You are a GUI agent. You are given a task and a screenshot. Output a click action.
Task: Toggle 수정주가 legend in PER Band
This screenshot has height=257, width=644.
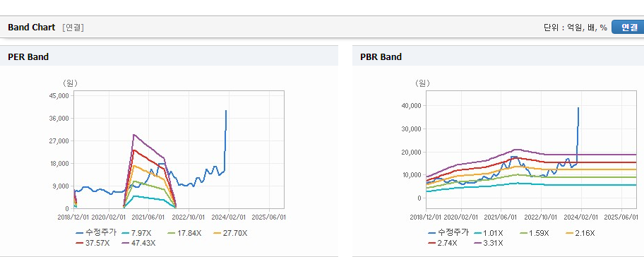[97, 233]
